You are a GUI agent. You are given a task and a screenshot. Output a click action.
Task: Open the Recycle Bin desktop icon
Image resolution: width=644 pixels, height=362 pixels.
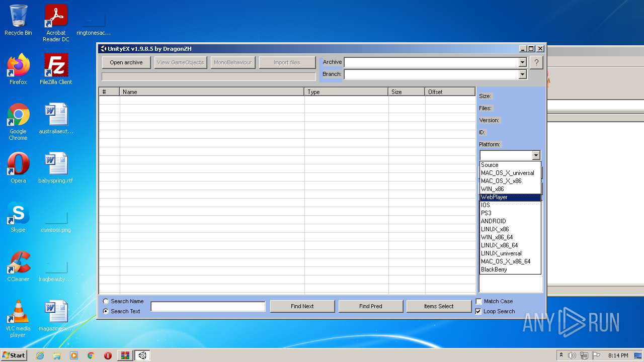[x=18, y=20]
